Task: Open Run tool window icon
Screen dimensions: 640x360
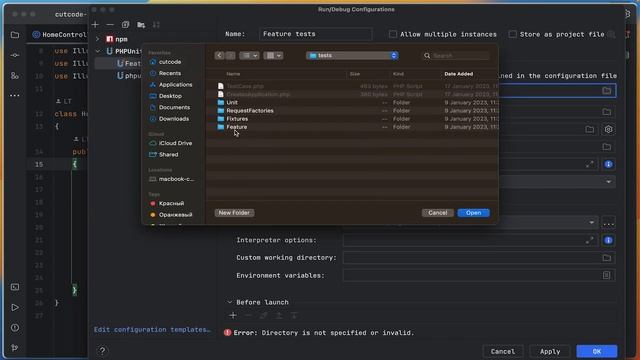Action: pyautogui.click(x=15, y=307)
